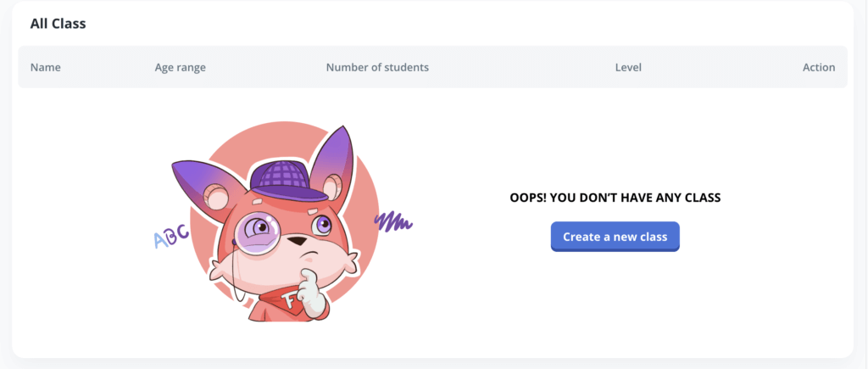Click the All Class heading
868x369 pixels.
click(x=58, y=24)
